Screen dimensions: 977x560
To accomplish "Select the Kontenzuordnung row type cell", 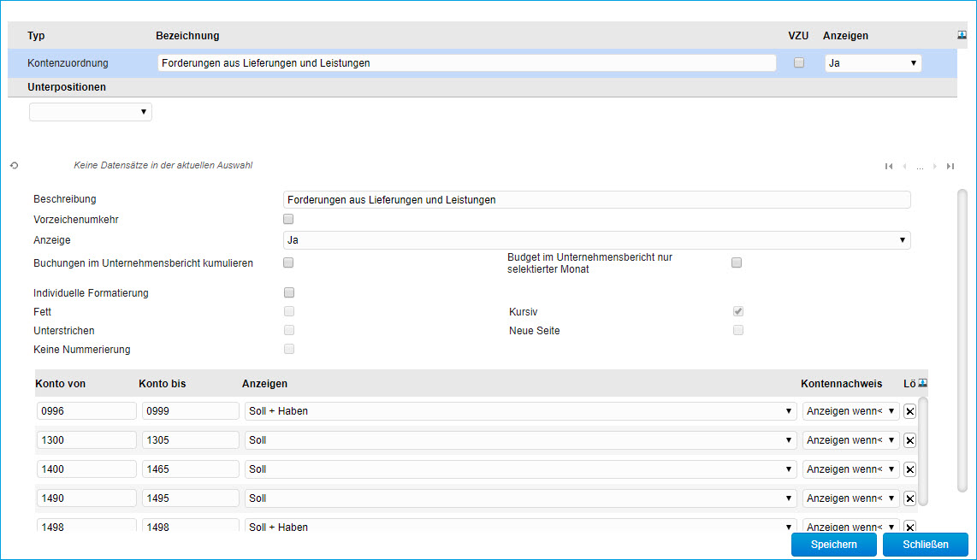I will [68, 63].
